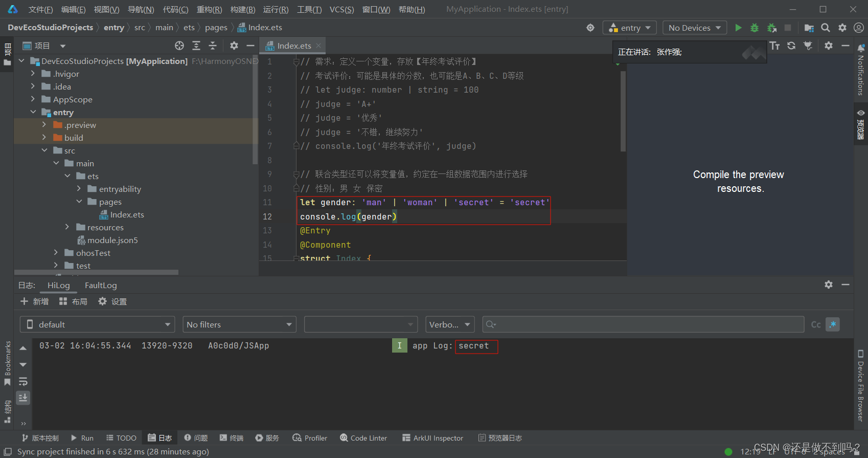Select the HiLog tab
Image resolution: width=868 pixels, height=458 pixels.
tap(58, 285)
